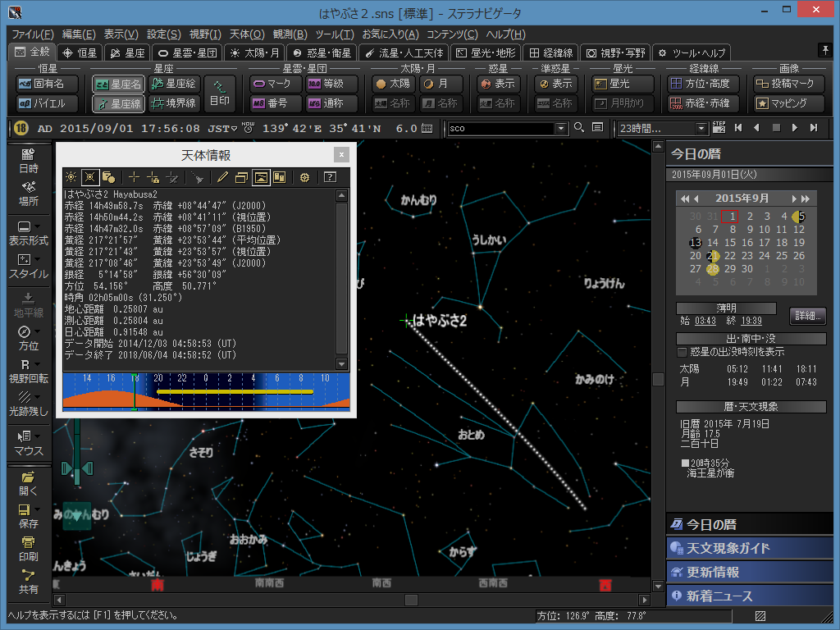Toggle 固有名 star proper names
This screenshot has width=840, height=630.
(x=47, y=84)
